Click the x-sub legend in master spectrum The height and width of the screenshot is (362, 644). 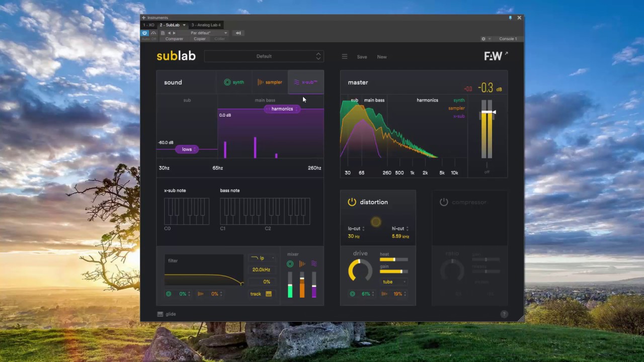click(x=459, y=116)
